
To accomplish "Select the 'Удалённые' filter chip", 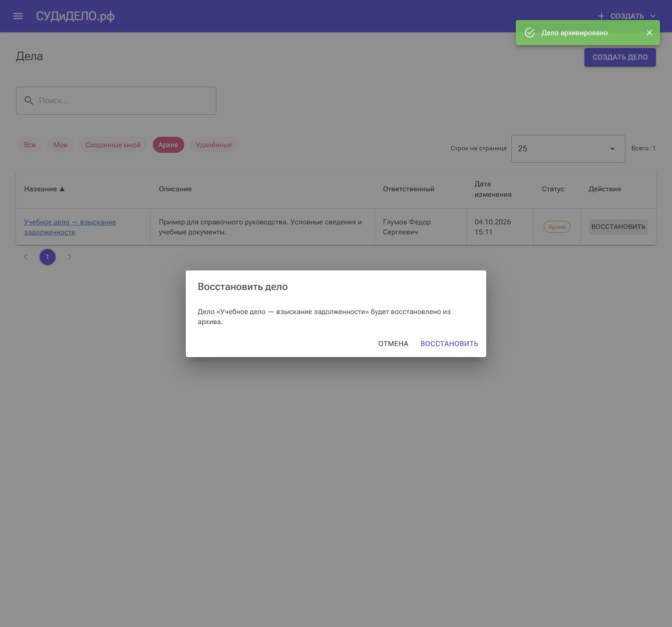I will 214,145.
